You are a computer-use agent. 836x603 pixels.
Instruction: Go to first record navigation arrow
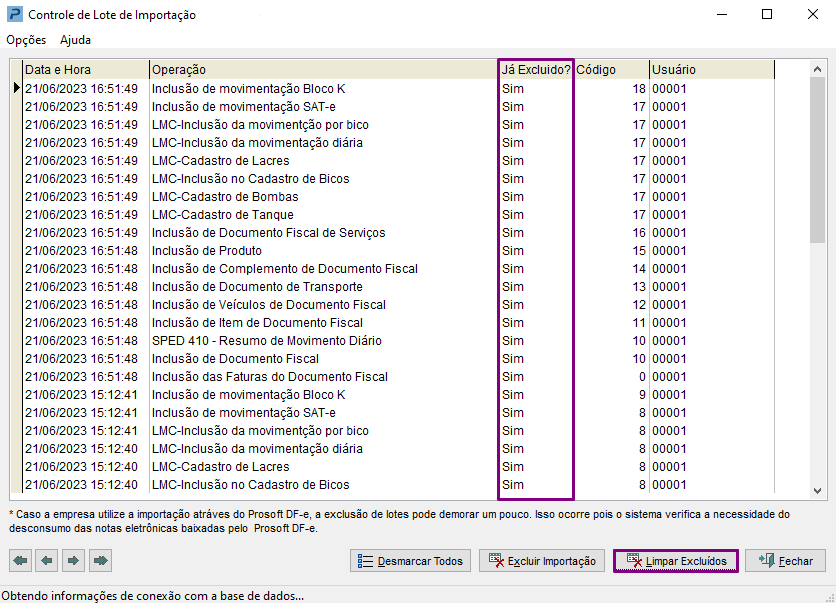coord(20,560)
